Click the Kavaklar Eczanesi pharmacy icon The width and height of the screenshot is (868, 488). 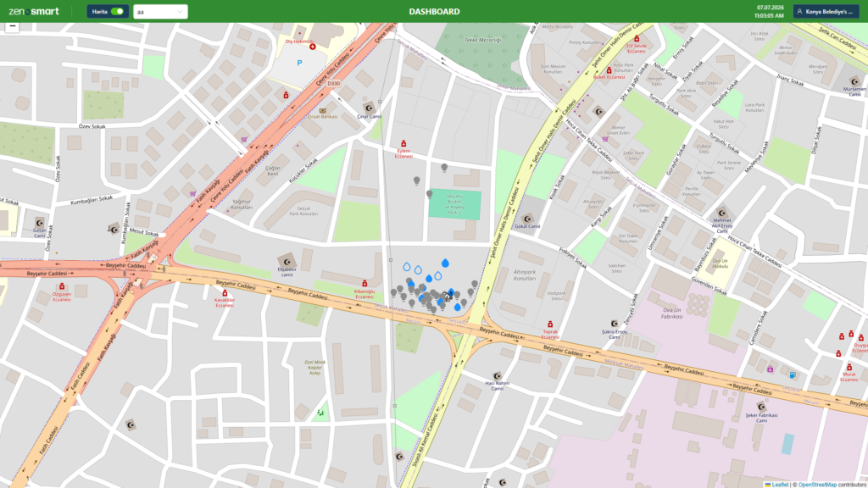(225, 293)
